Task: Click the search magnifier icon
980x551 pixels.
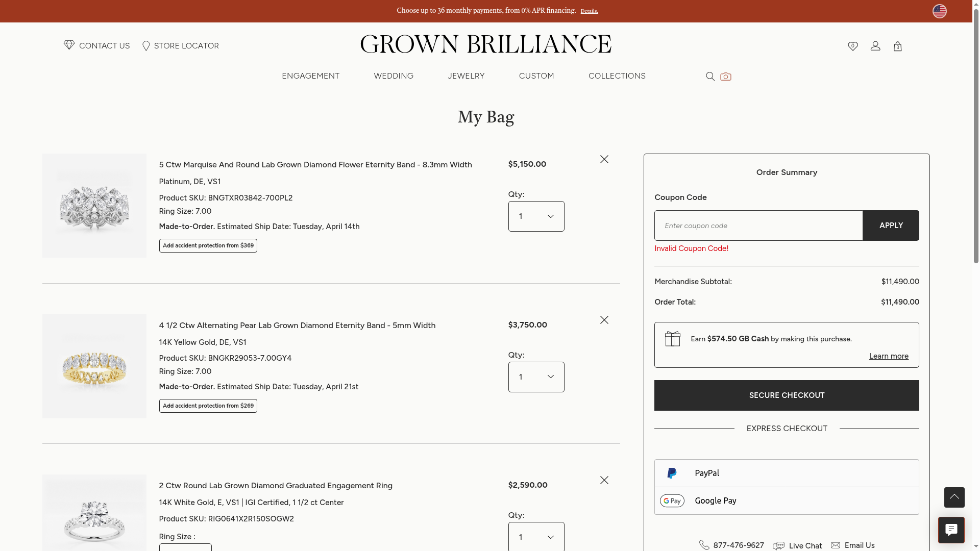Action: 710,77
